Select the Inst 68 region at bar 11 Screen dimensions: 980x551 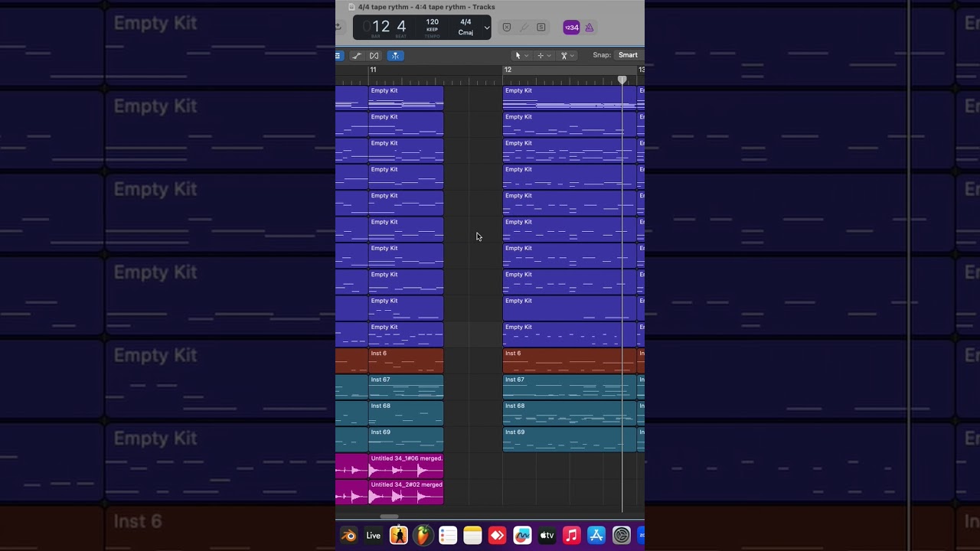point(406,413)
